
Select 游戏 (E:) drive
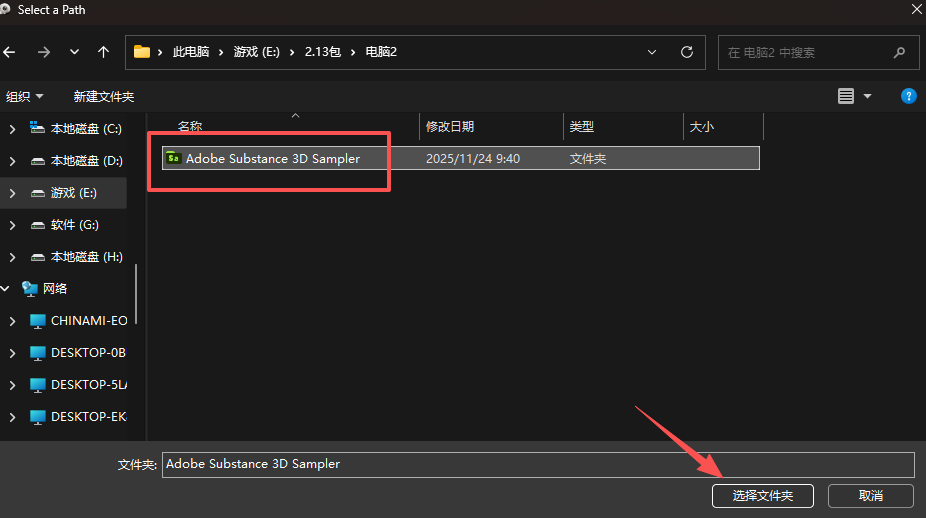[63, 193]
